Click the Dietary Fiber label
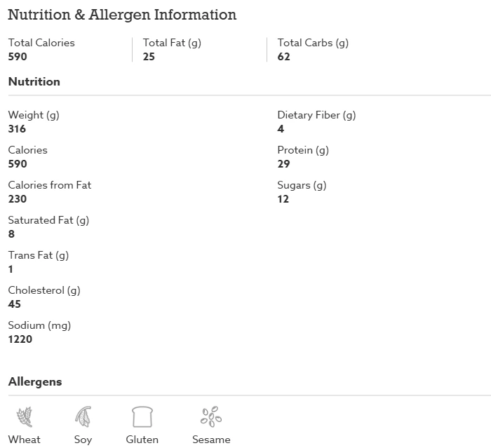 pyautogui.click(x=316, y=115)
